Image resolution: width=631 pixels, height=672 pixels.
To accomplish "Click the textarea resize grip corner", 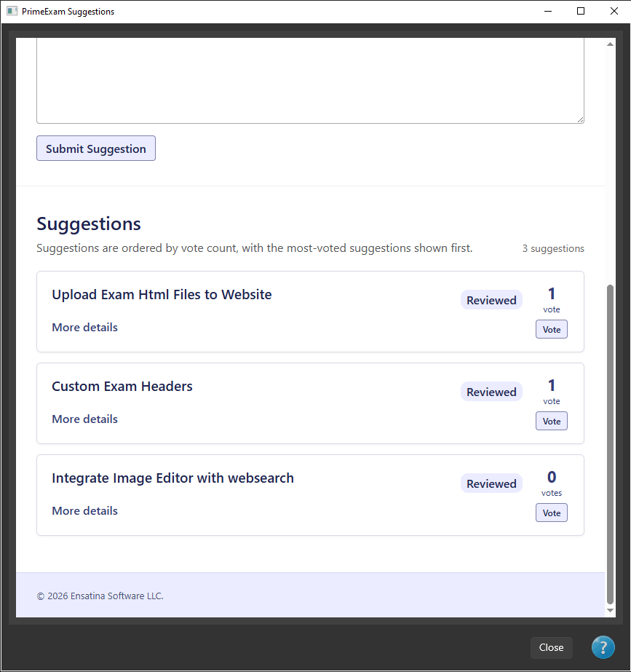I will tap(580, 119).
